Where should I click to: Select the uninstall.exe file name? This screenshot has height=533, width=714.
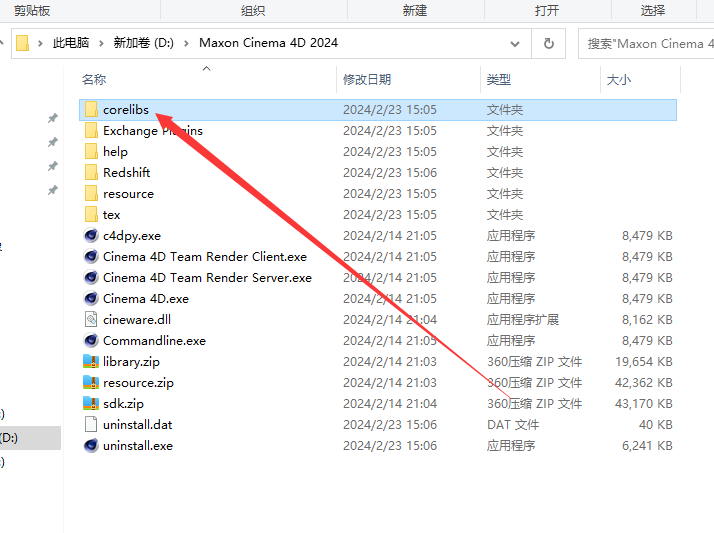pos(138,446)
